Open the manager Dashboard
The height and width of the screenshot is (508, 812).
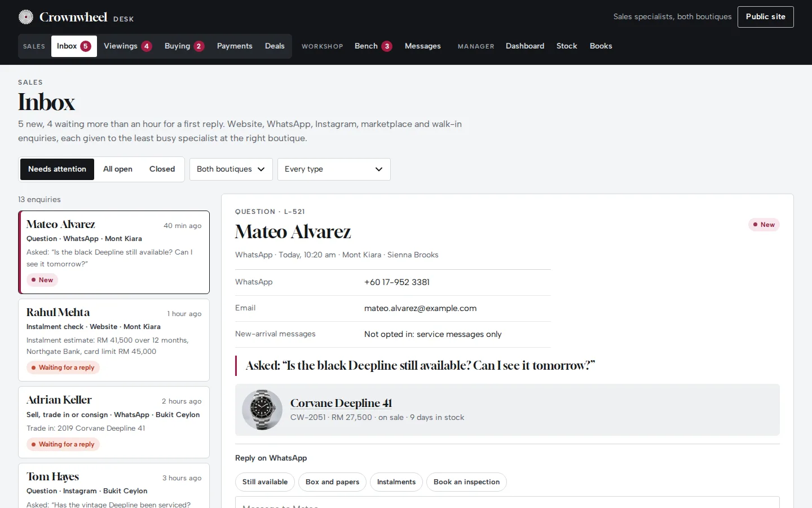click(x=525, y=46)
